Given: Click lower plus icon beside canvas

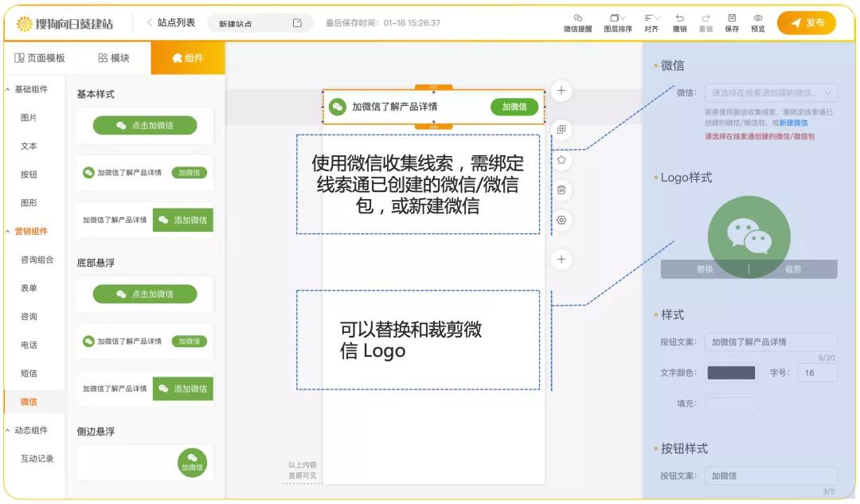Looking at the screenshot, I should (561, 260).
